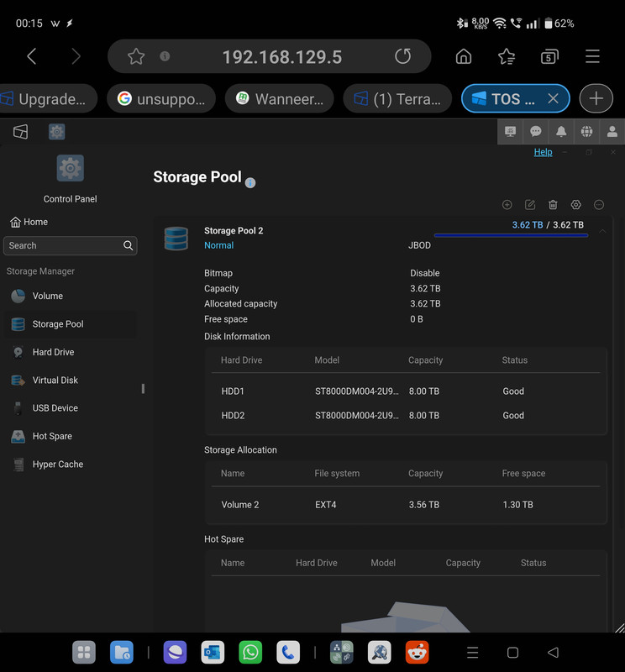Open a new browser tab
The height and width of the screenshot is (672, 625).
tap(596, 98)
